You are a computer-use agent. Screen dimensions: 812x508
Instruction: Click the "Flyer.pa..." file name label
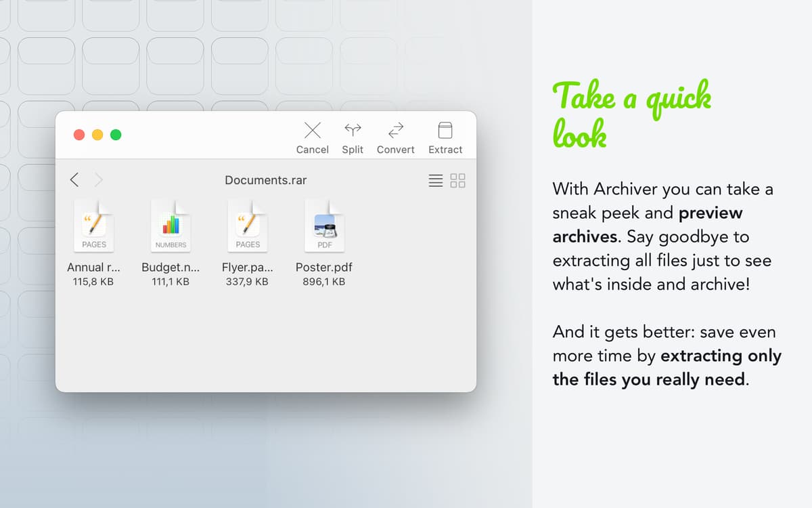pyautogui.click(x=248, y=268)
